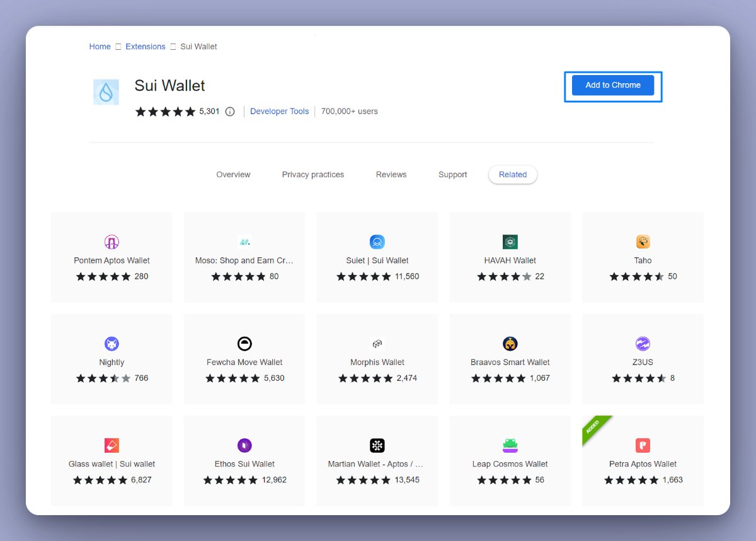The height and width of the screenshot is (541, 756).
Task: Click Petra's 1,663 rating count
Action: (x=673, y=480)
